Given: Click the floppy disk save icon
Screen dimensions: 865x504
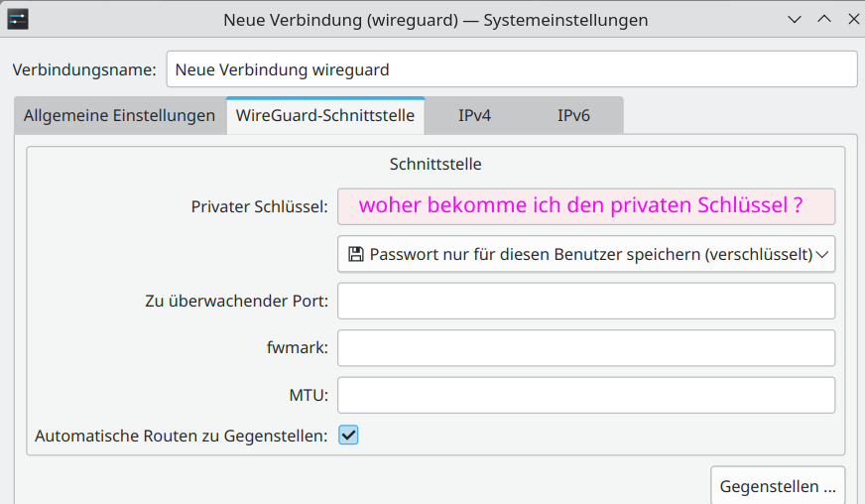Looking at the screenshot, I should tap(355, 254).
